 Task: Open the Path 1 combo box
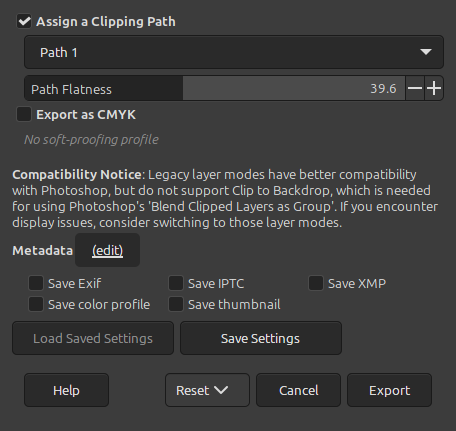point(234,52)
